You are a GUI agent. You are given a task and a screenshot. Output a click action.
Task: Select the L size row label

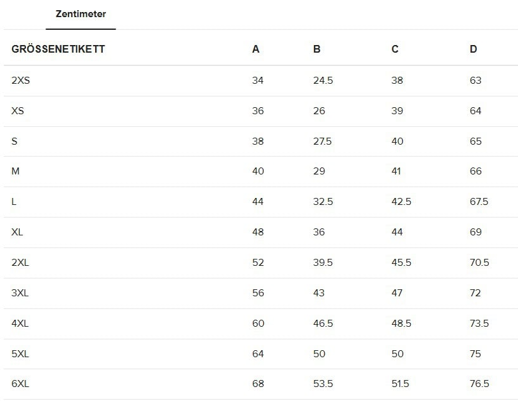(14, 202)
